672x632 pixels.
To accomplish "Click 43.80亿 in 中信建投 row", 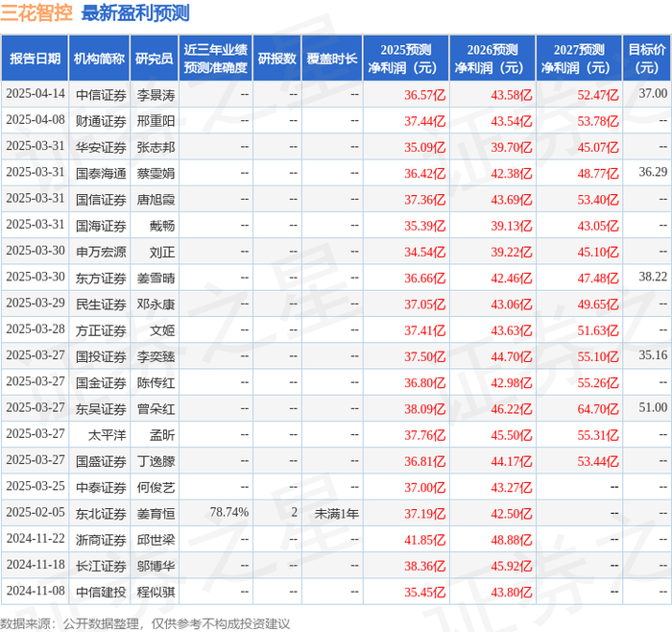I will (x=512, y=593).
